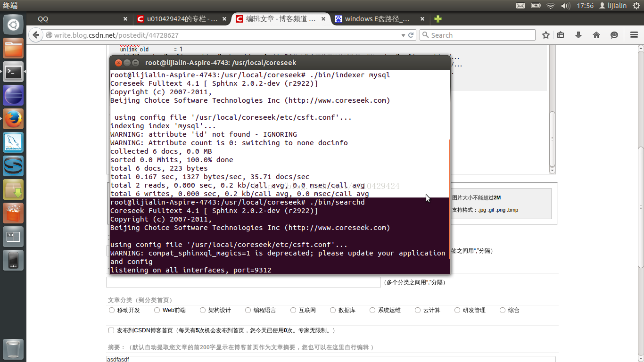The image size is (644, 362).
Task: Launch Eclipse from the dock
Action: click(x=13, y=95)
